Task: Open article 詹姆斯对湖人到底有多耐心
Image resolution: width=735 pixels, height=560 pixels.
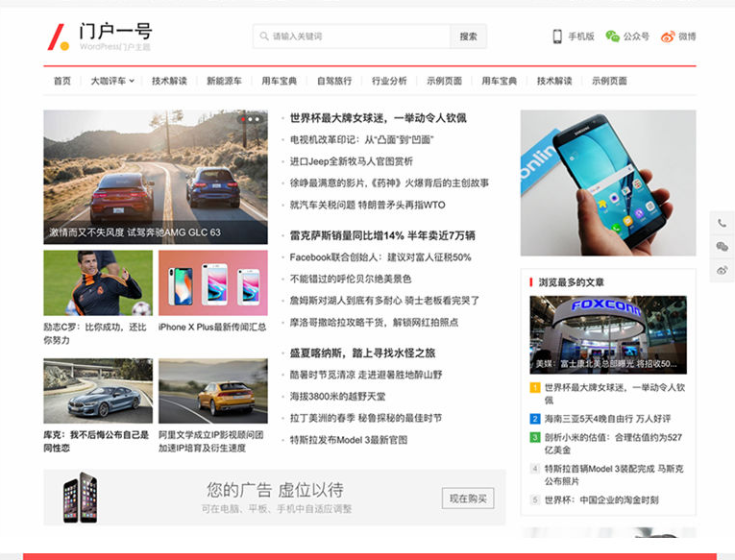Action: pos(384,301)
